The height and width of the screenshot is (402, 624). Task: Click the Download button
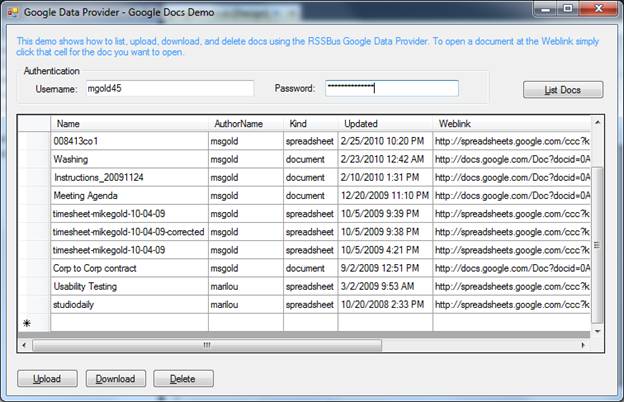click(x=115, y=379)
